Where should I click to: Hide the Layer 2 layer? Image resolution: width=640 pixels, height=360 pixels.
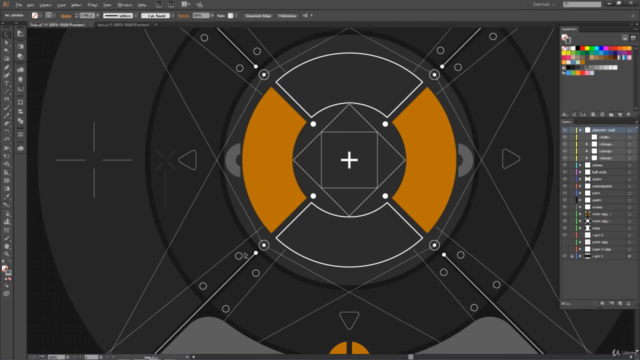565,235
